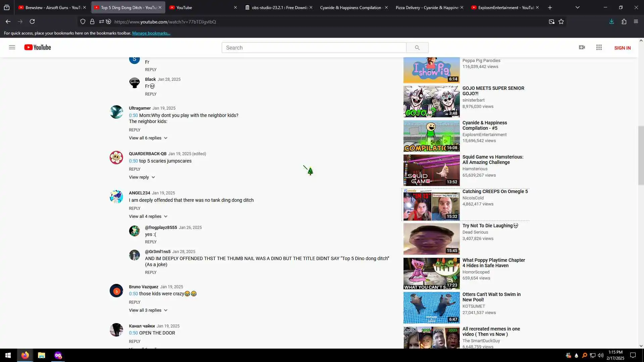The width and height of the screenshot is (644, 362).
Task: Reload the current page
Action: pos(32,22)
